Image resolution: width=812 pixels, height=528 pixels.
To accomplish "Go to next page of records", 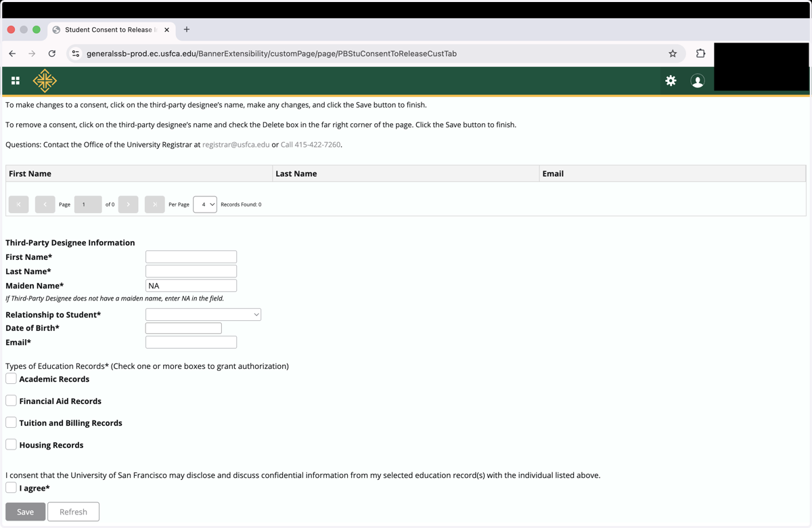I will click(128, 204).
